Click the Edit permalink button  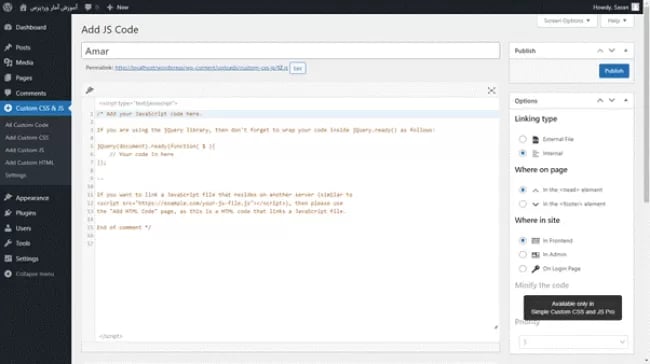[x=298, y=68]
